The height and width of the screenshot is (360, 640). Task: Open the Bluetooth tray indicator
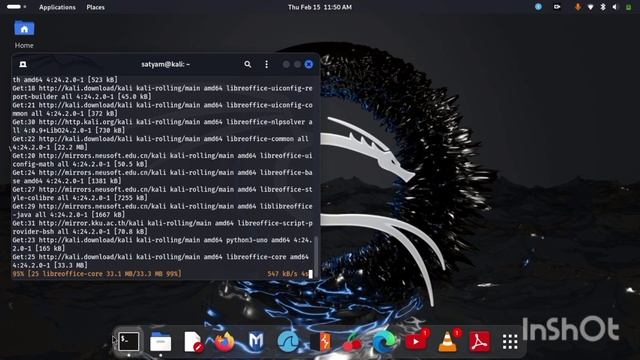602,7
